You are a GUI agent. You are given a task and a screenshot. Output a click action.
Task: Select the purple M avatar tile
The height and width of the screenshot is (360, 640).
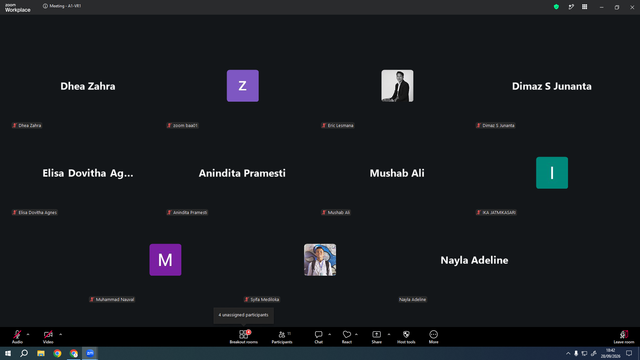point(165,260)
